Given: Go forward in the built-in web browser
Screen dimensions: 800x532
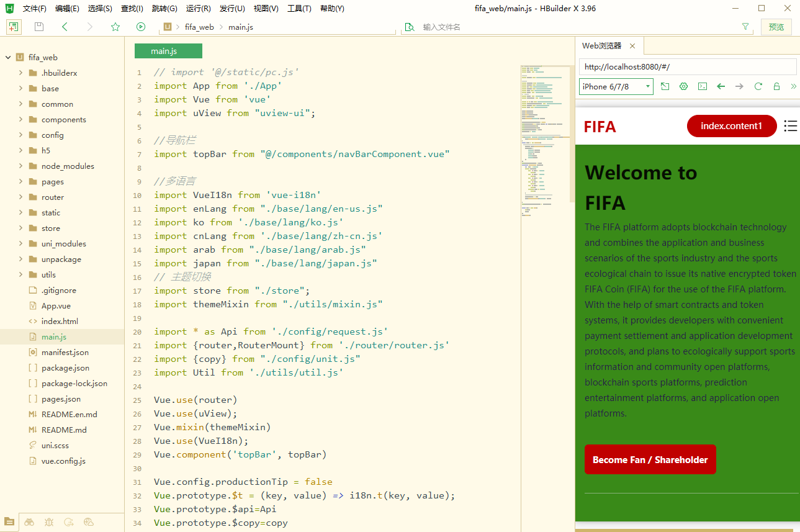Looking at the screenshot, I should pyautogui.click(x=739, y=86).
